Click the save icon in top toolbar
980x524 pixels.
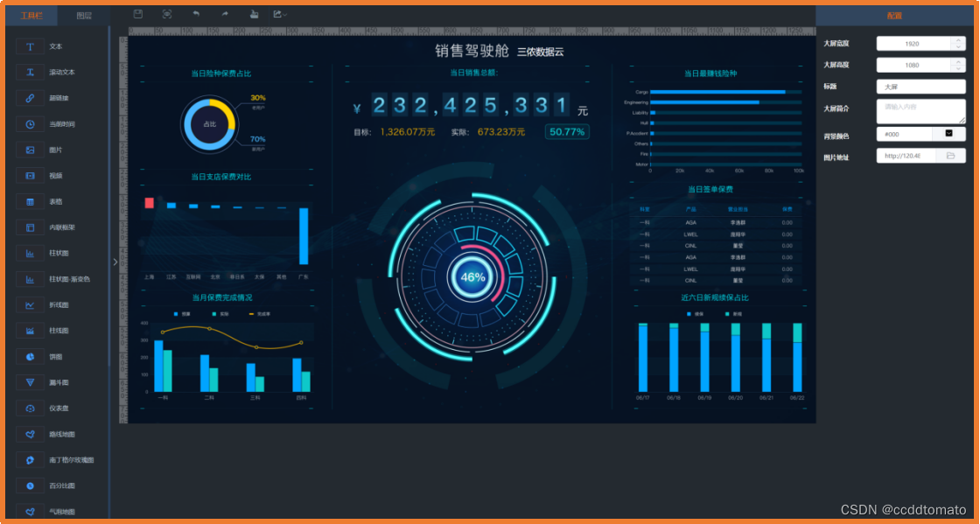pos(138,14)
